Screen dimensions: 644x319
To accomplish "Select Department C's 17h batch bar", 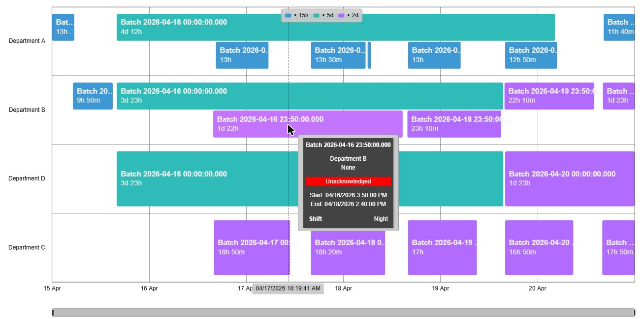I will (x=442, y=248).
